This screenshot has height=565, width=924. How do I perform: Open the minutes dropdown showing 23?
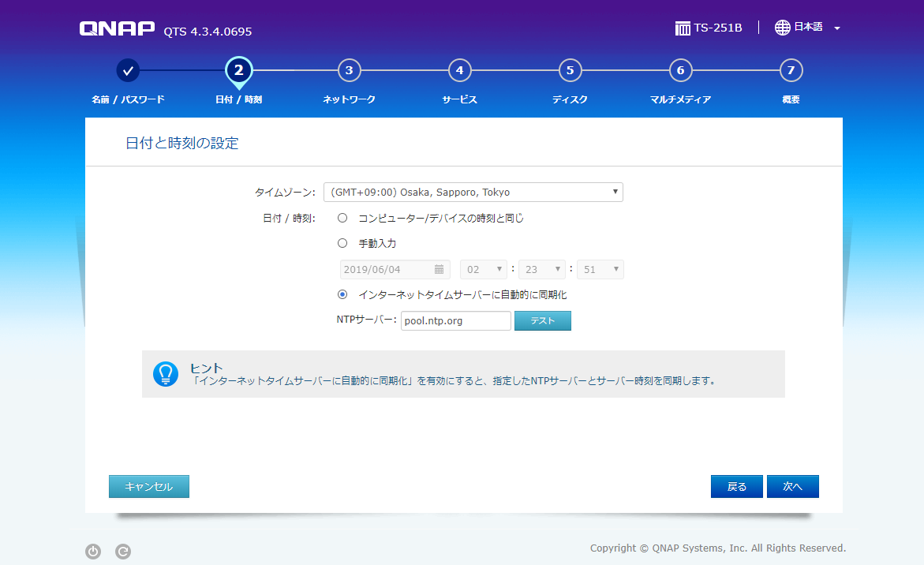click(541, 269)
